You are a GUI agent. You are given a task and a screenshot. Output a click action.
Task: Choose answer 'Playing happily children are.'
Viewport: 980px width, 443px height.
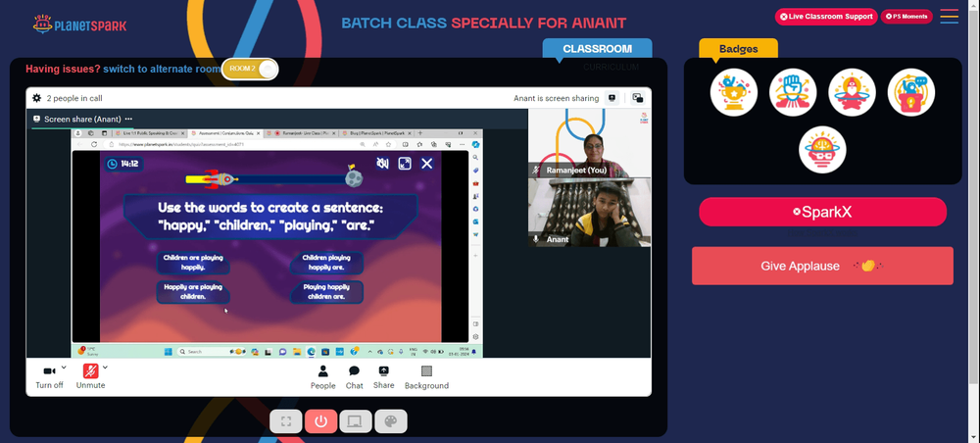pos(326,292)
